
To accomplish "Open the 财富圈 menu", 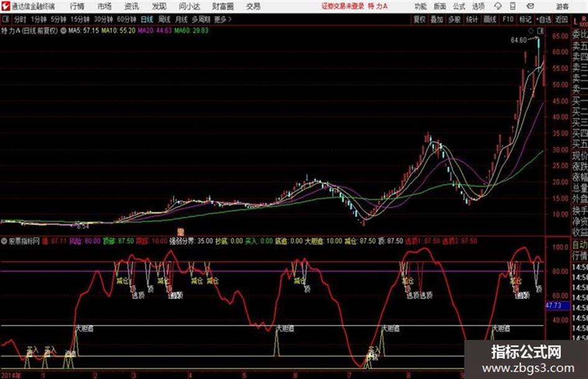I will point(223,6).
